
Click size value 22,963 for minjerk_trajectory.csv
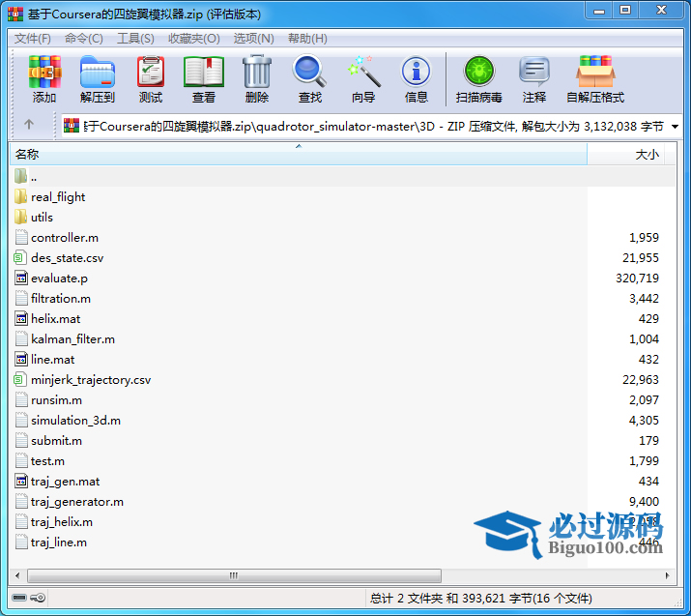click(x=641, y=379)
